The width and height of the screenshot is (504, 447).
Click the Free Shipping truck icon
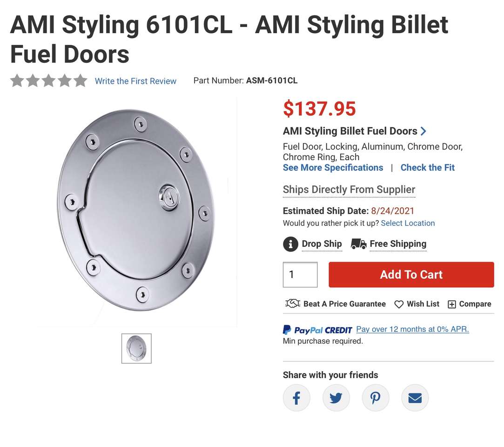pyautogui.click(x=358, y=244)
